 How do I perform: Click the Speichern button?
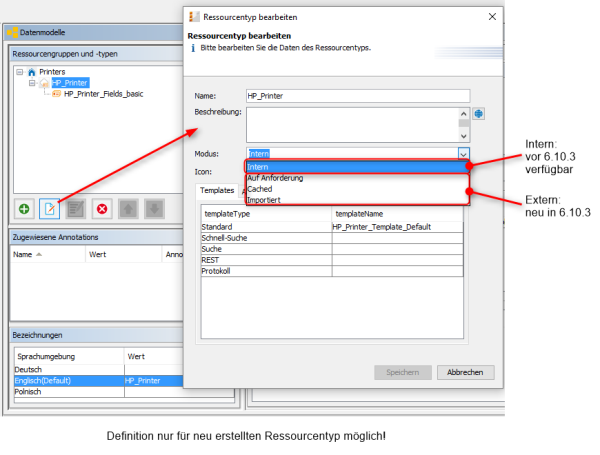pyautogui.click(x=403, y=372)
